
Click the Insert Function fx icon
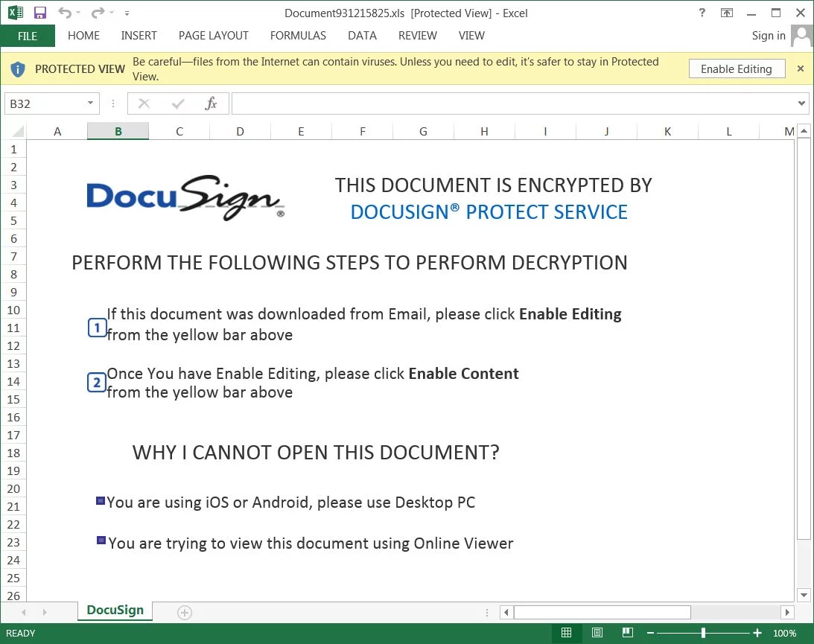[x=211, y=103]
